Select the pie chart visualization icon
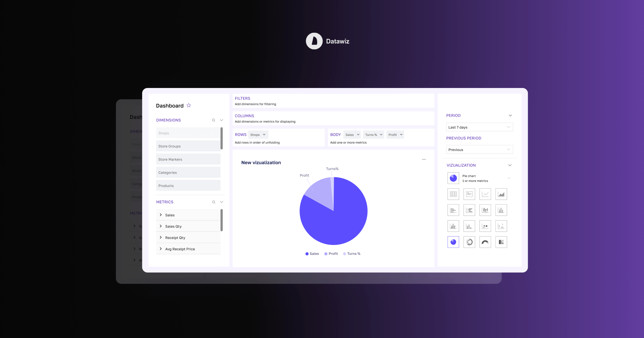Image resolution: width=644 pixels, height=338 pixels. coord(453,242)
